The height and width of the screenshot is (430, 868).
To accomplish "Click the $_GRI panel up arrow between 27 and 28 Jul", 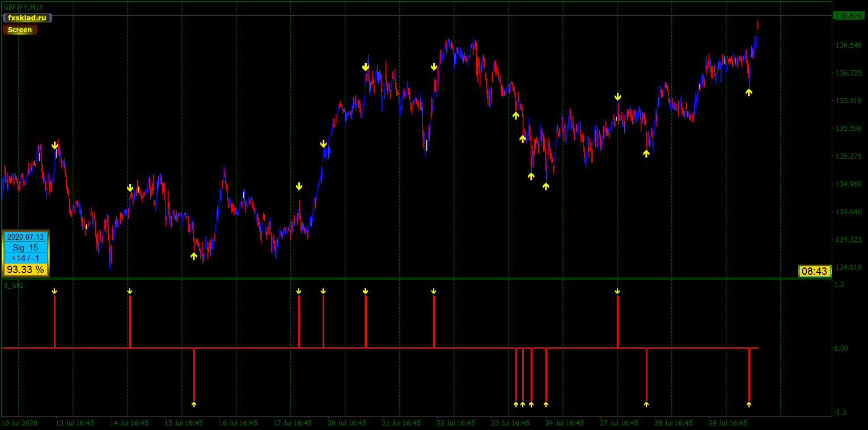I will pos(646,405).
